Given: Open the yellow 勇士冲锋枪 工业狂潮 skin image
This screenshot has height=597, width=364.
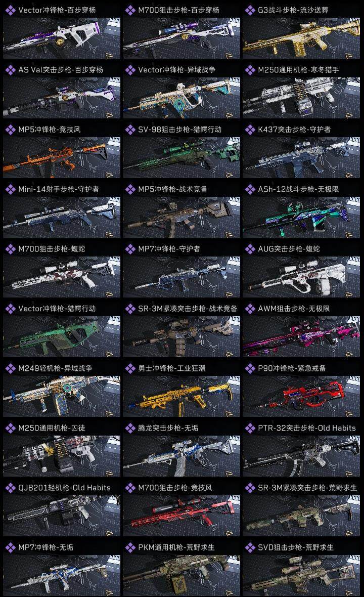Looking at the screenshot, I should [181, 396].
